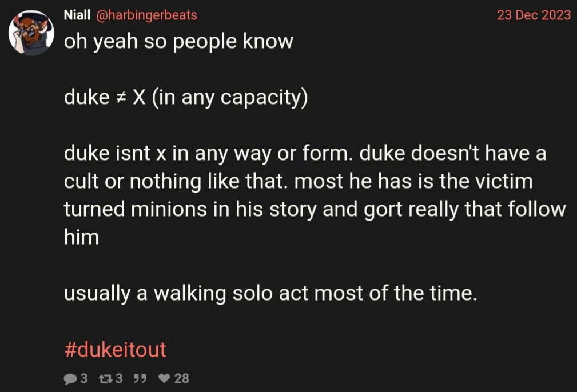Click the retweet arrows icon
This screenshot has height=392, width=577.
pos(105,378)
